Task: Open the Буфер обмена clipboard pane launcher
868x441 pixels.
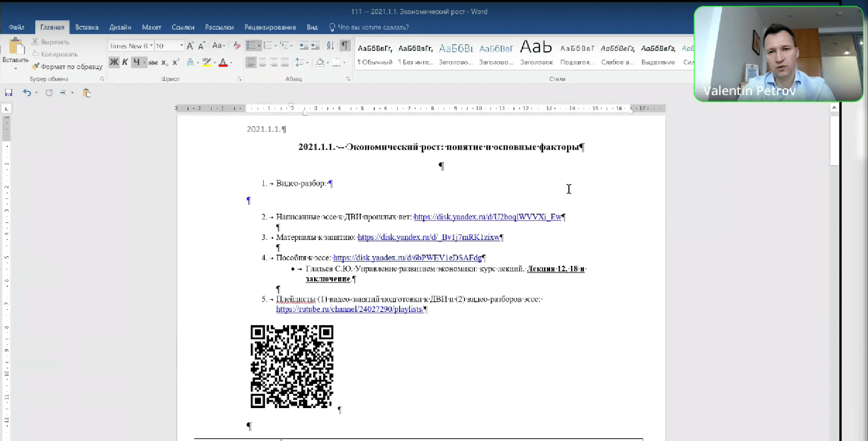Action: (x=102, y=79)
